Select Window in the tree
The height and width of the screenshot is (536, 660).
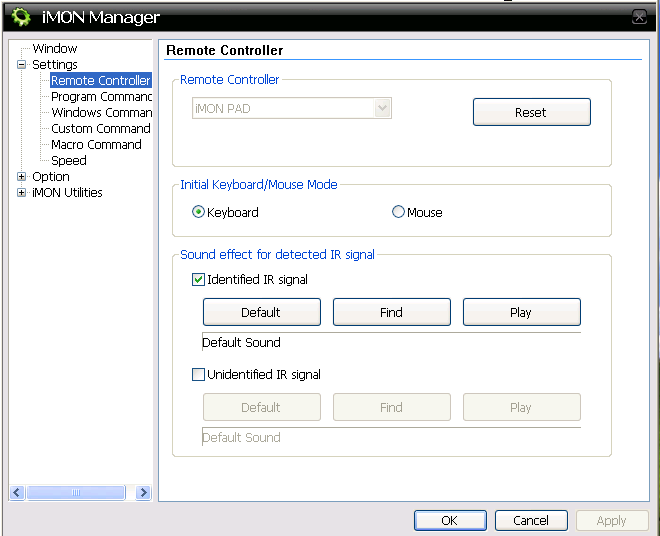pyautogui.click(x=55, y=48)
